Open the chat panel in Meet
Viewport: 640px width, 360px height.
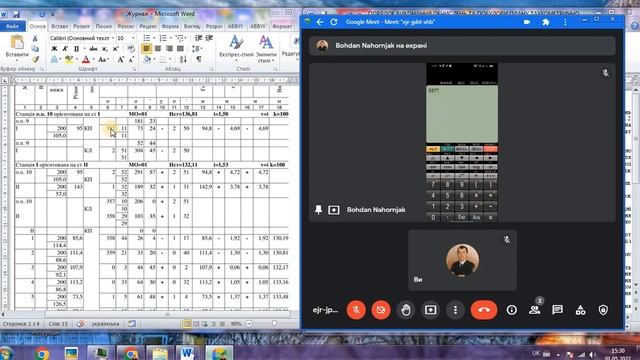click(557, 310)
